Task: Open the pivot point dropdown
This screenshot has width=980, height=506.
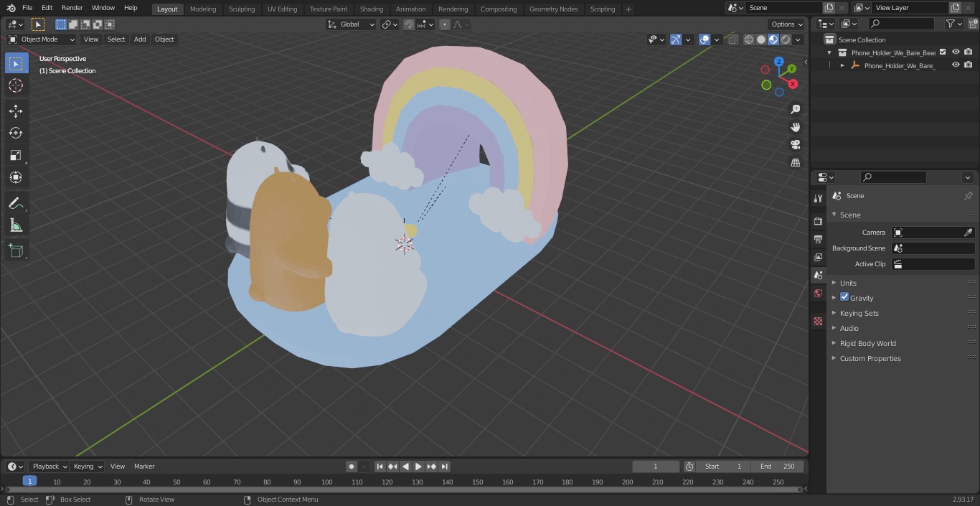Action: point(390,24)
